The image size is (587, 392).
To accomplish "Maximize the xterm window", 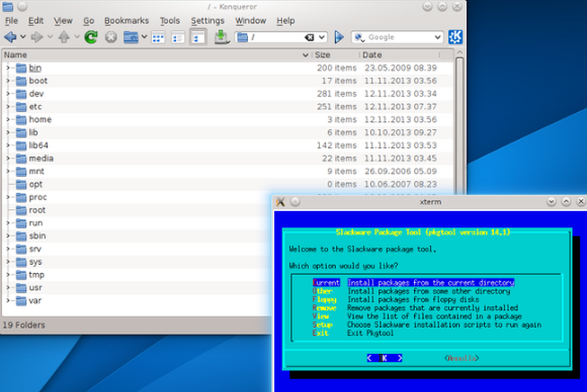I will 566,202.
